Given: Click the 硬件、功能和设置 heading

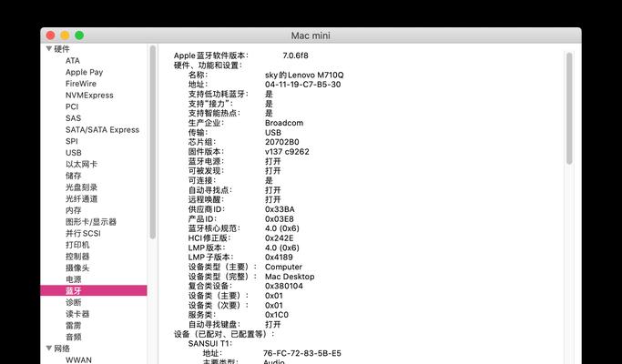Looking at the screenshot, I should [208, 65].
